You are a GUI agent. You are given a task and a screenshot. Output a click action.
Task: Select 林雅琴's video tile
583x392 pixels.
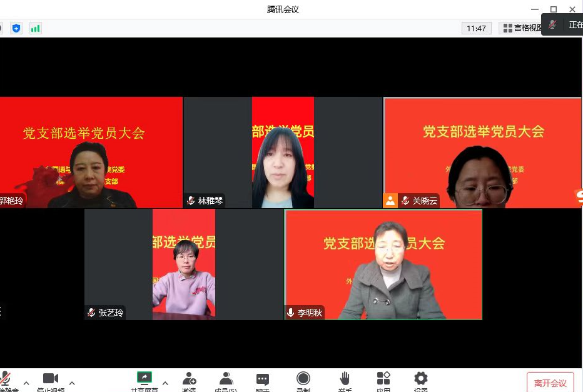tap(283, 152)
